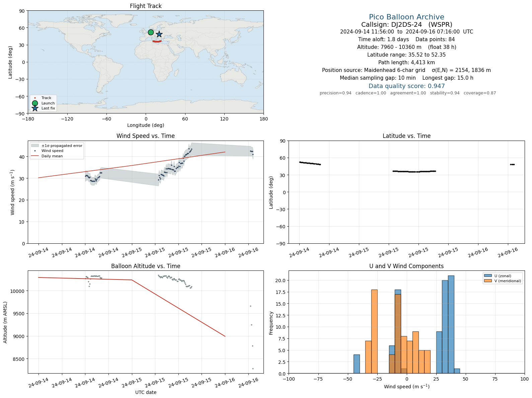
Task: Click the Wind Speed plot's y-axis label
Action: (12, 192)
